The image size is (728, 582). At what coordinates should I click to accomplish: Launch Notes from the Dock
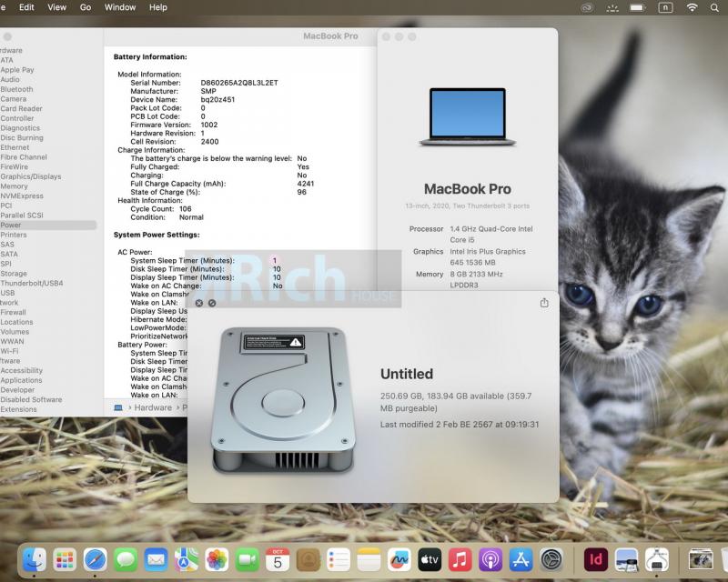pos(369,560)
